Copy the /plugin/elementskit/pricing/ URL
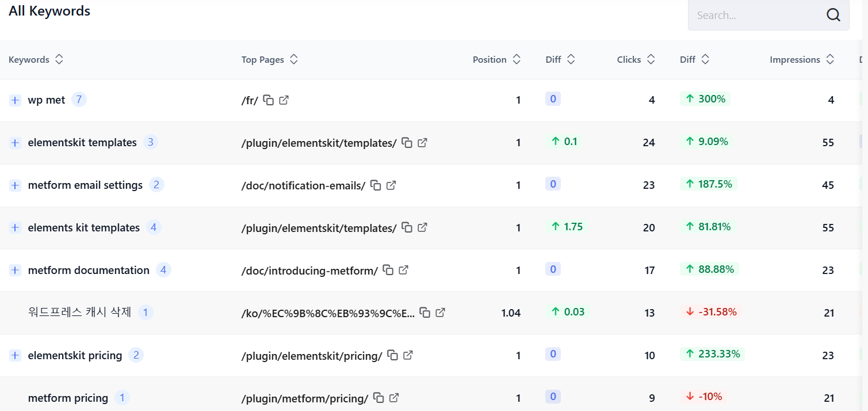 point(393,355)
